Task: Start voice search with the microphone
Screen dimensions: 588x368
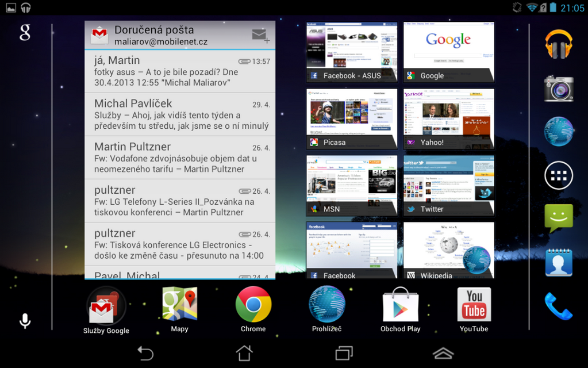Action: [24, 320]
